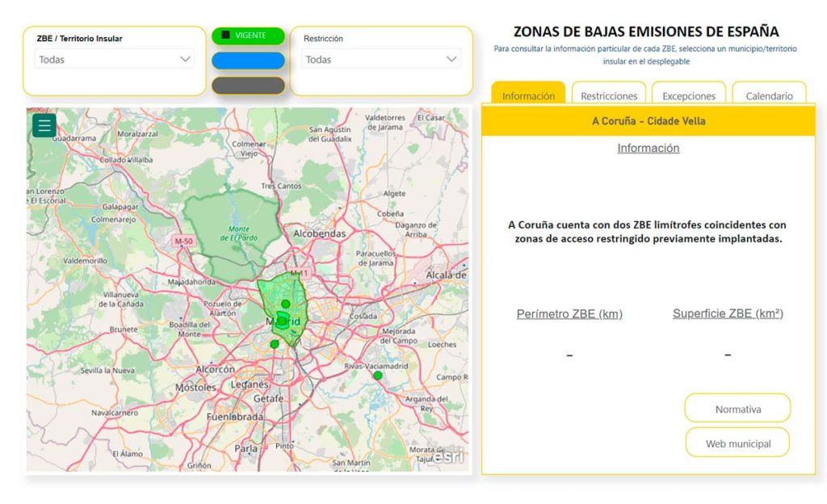Open the Web municipal link button
The width and height of the screenshot is (827, 504).
(737, 443)
